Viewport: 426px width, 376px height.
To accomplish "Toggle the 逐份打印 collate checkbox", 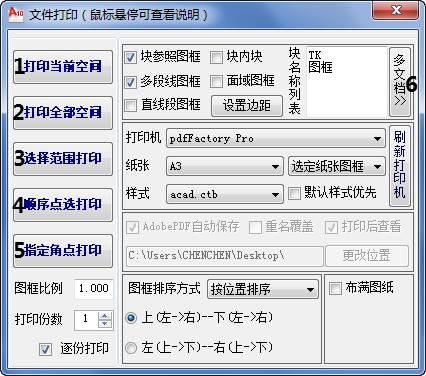I will [45, 349].
